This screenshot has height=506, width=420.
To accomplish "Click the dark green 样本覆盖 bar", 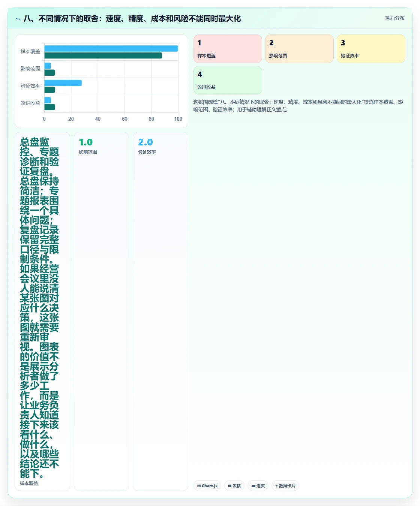I will [103, 55].
